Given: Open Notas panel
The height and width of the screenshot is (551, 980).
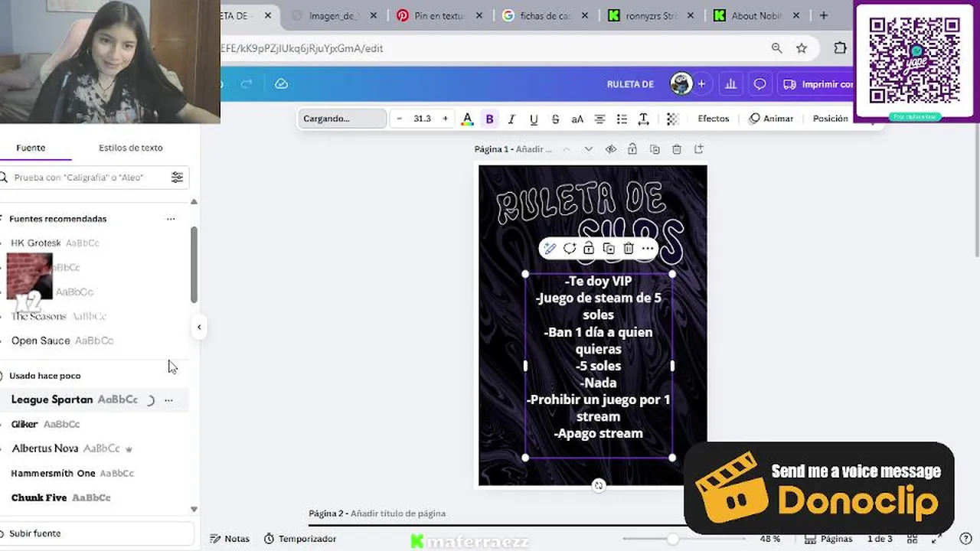Looking at the screenshot, I should tap(230, 539).
